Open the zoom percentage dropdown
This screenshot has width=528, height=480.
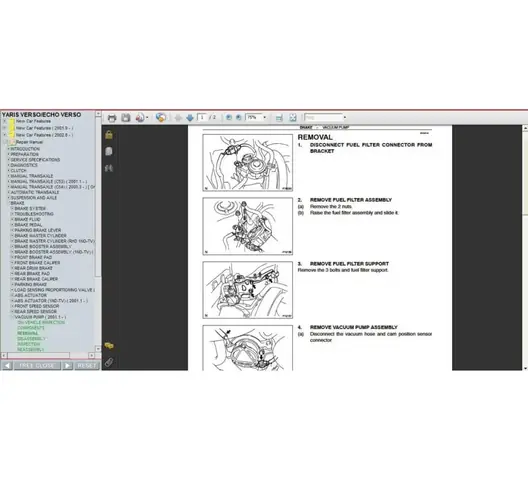(x=264, y=117)
